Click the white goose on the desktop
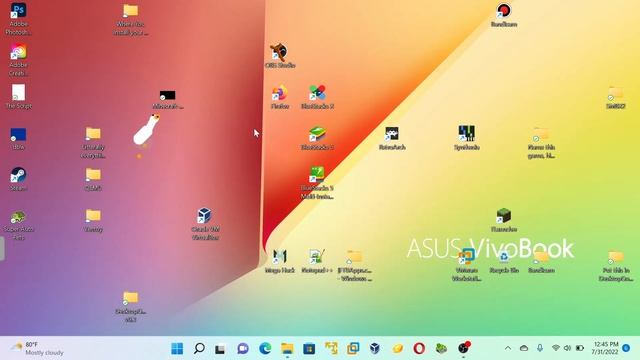The height and width of the screenshot is (360, 640). pyautogui.click(x=146, y=130)
